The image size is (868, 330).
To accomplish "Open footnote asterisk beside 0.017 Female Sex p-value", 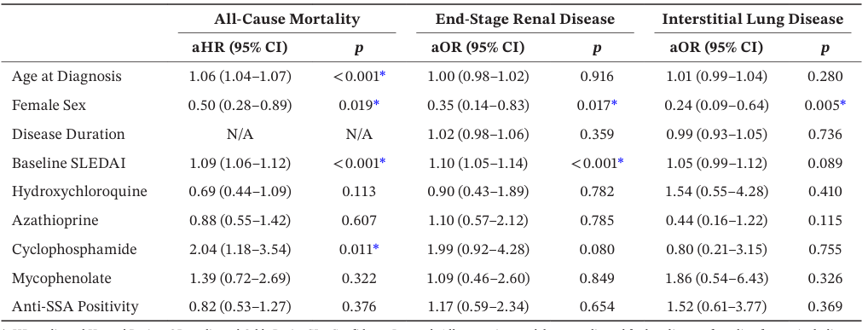I will point(614,103).
